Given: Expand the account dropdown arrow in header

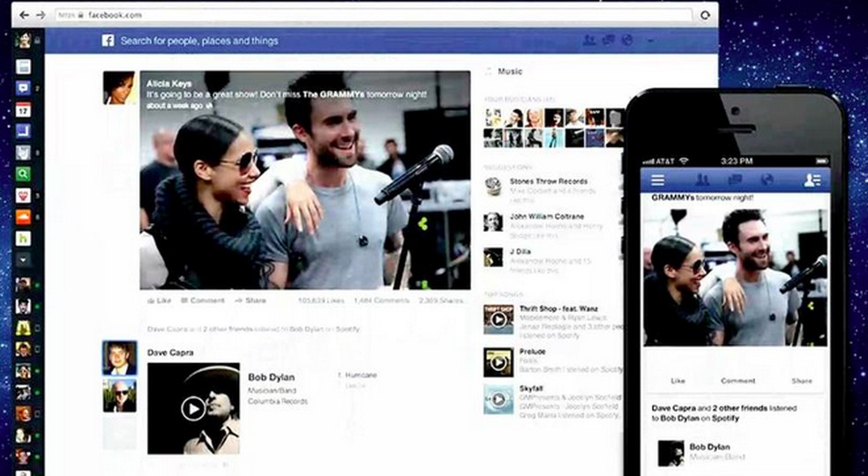Looking at the screenshot, I should pos(650,41).
